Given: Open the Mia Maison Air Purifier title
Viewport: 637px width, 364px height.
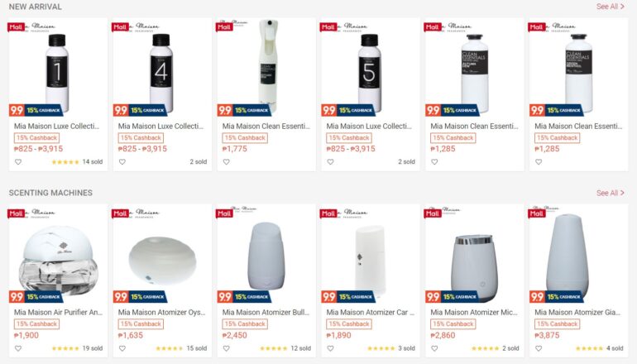Looking at the screenshot, I should pyautogui.click(x=58, y=313).
